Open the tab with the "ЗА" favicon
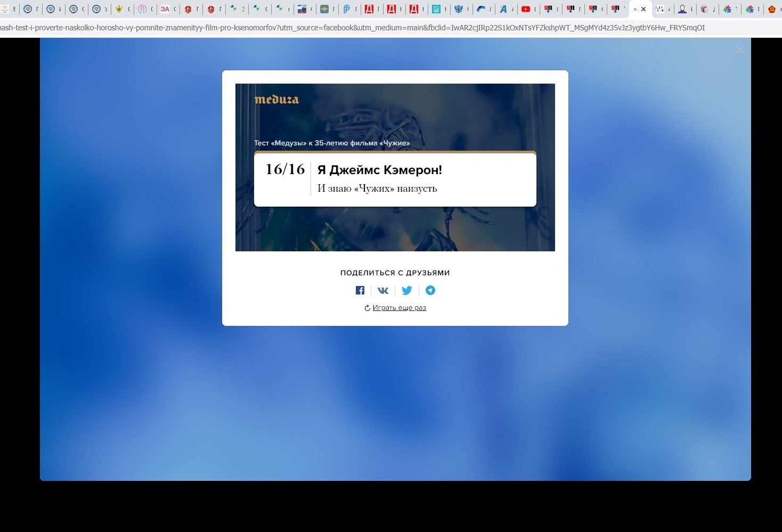 click(x=165, y=9)
